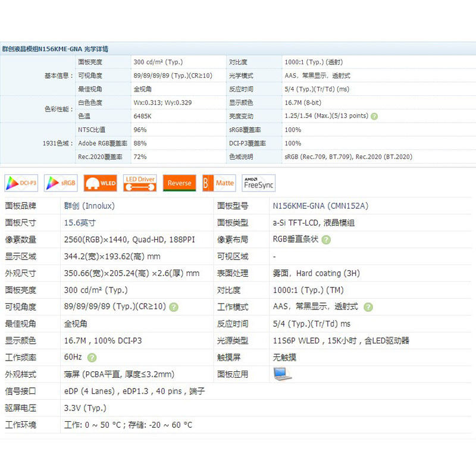Click the laptop icon in 面板应用 row
Image resolution: width=476 pixels, height=476 pixels.
282,374
